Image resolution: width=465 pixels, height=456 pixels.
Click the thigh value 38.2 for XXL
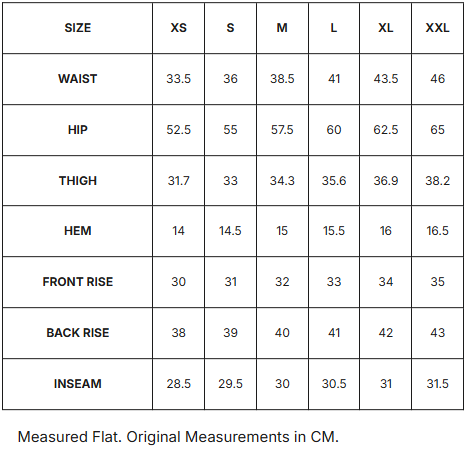click(437, 181)
